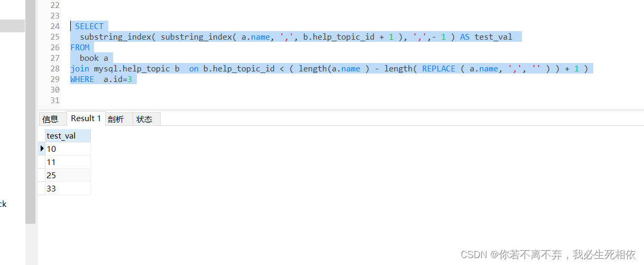Click the row indicator arrow beside 10
Screen dimensions: 644x265
tap(42, 149)
